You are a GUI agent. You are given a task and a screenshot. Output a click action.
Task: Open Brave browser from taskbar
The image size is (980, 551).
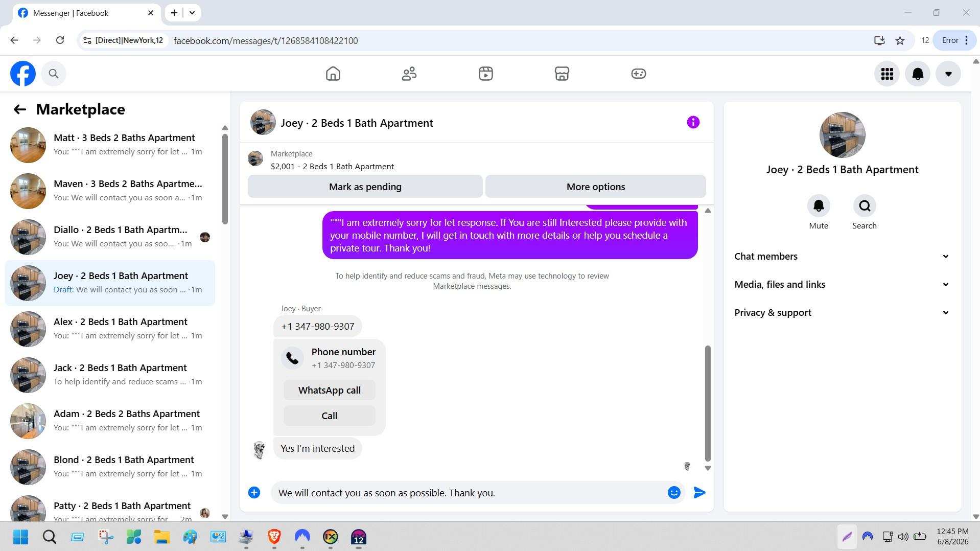pyautogui.click(x=274, y=537)
